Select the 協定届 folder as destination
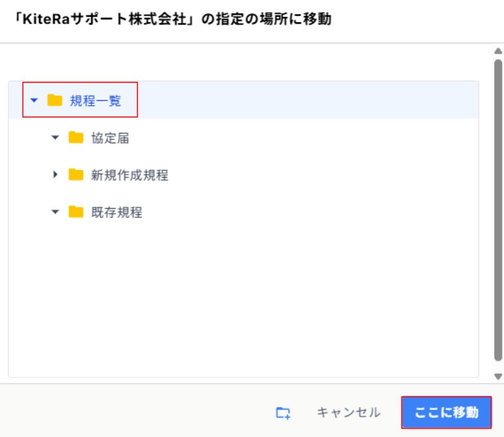Image resolution: width=504 pixels, height=437 pixels. point(110,138)
